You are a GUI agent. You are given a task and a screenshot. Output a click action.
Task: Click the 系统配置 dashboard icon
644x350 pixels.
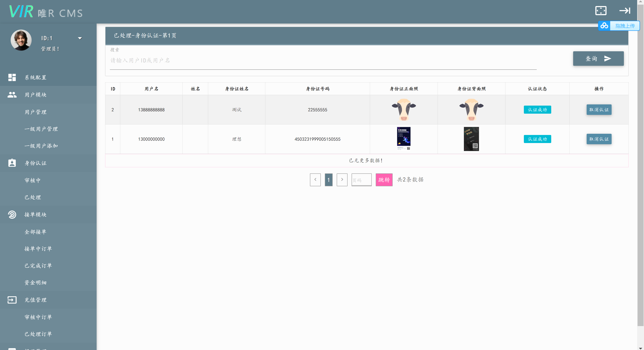pyautogui.click(x=12, y=77)
